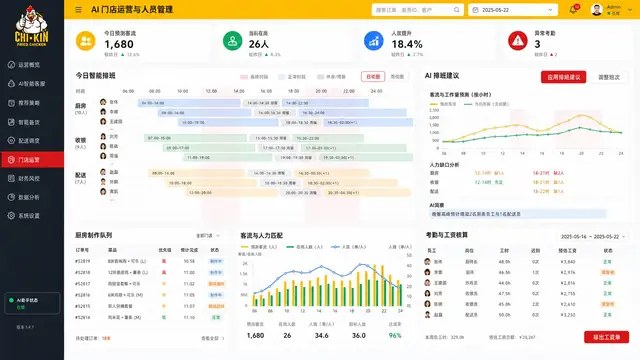Click staff avatar beside the 08:00-16:00 shift
The width and height of the screenshot is (640, 360).
pos(103,172)
